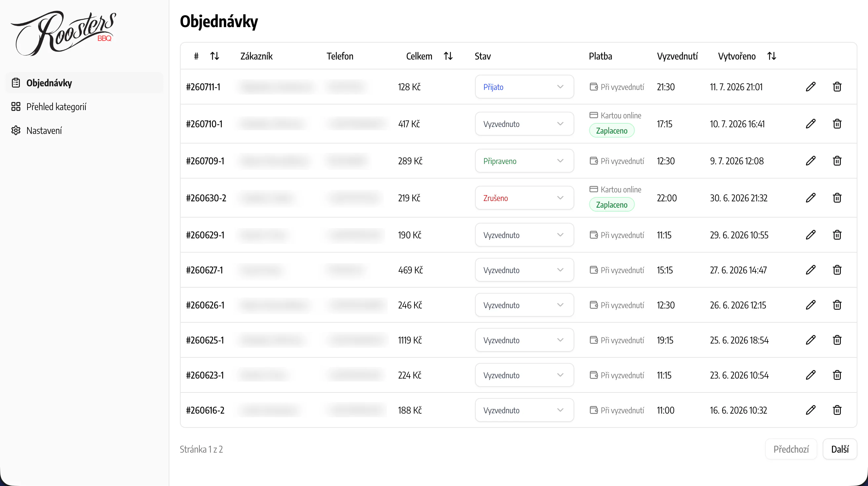Image resolution: width=868 pixels, height=486 pixels.
Task: Delete order #260616-2 with trash icon
Action: (837, 410)
